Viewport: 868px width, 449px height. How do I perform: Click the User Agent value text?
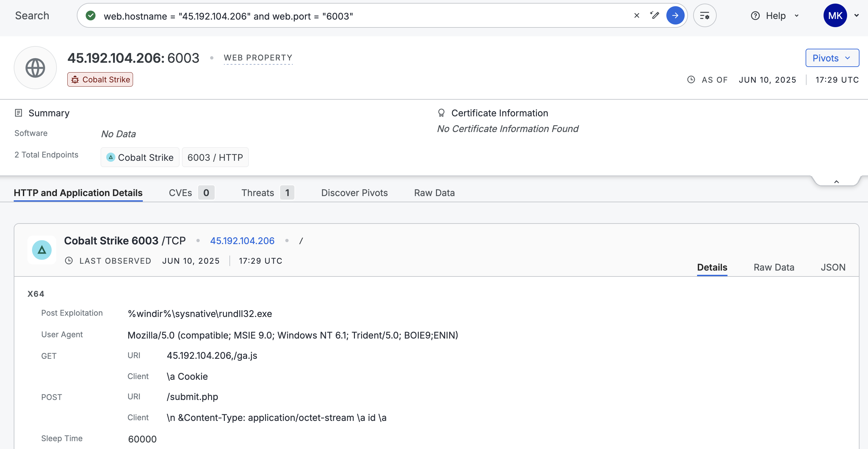click(293, 335)
